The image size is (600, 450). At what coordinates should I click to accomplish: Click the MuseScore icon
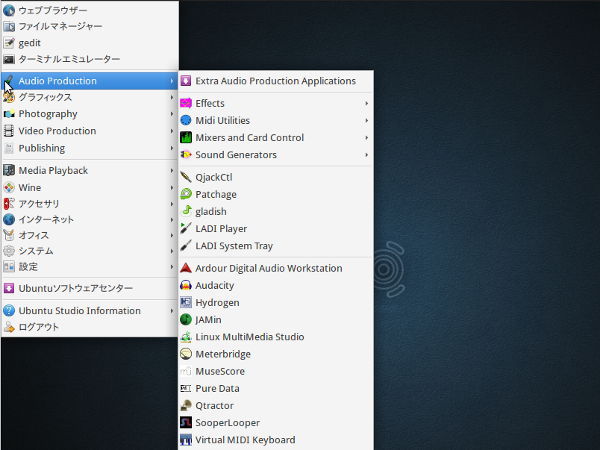point(186,371)
